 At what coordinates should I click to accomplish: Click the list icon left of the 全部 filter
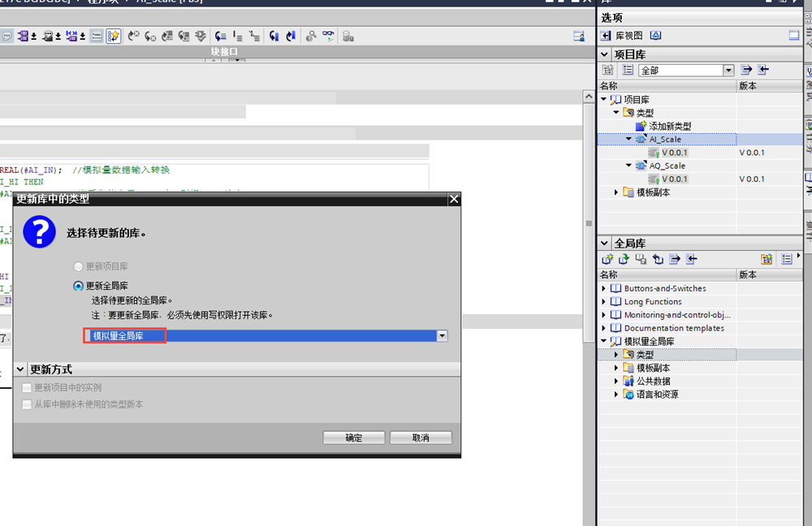628,70
